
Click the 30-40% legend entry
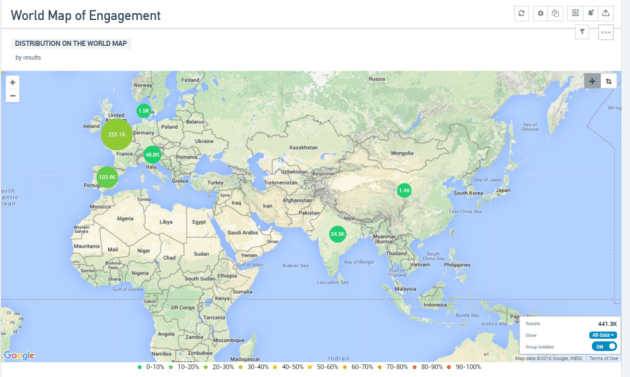[254, 367]
